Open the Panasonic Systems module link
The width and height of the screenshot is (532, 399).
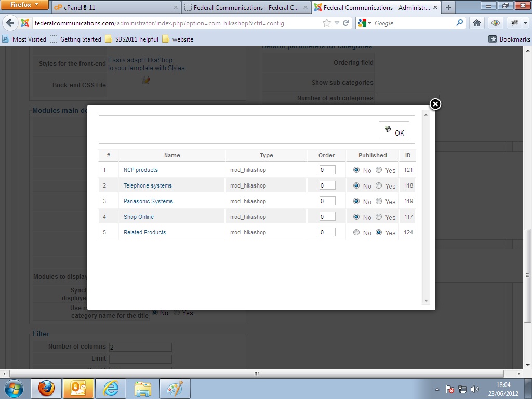click(x=148, y=201)
